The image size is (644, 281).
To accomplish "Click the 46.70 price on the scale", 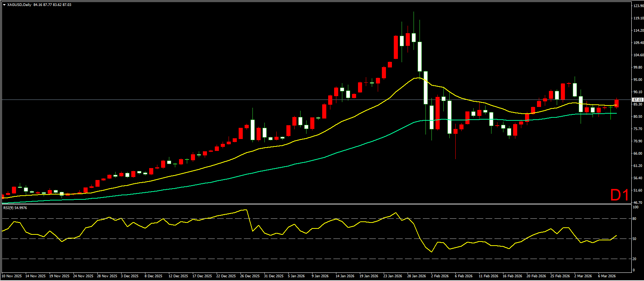I will pyautogui.click(x=638, y=203).
